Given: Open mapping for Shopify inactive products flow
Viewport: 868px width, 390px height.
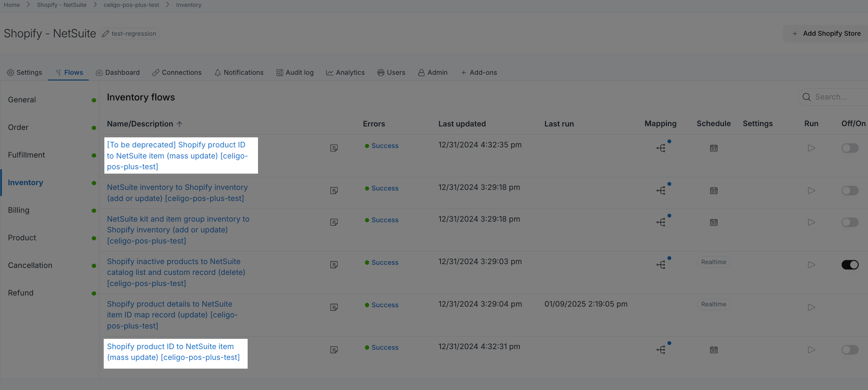Looking at the screenshot, I should coord(661,265).
